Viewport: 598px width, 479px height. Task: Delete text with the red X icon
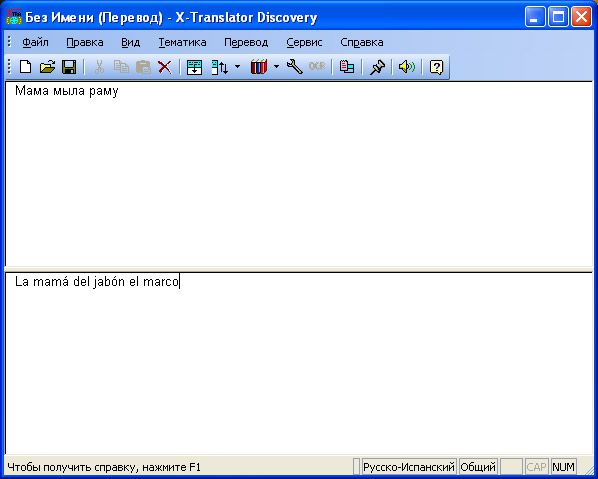pos(165,67)
